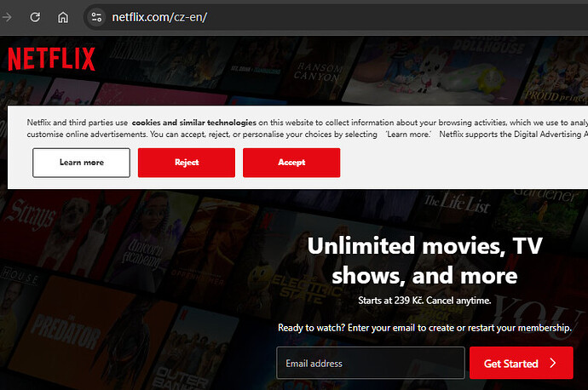Go to the browser home page
The width and height of the screenshot is (588, 390).
[x=63, y=17]
